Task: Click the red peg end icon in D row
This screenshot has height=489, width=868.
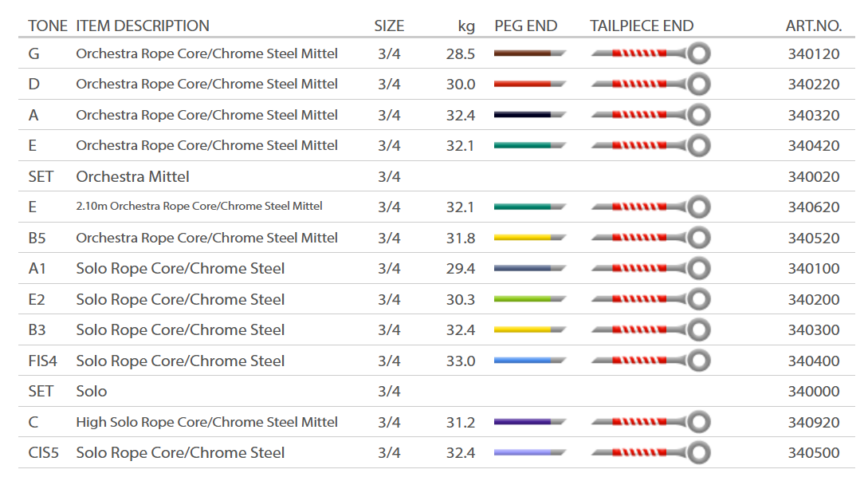Action: click(x=529, y=84)
